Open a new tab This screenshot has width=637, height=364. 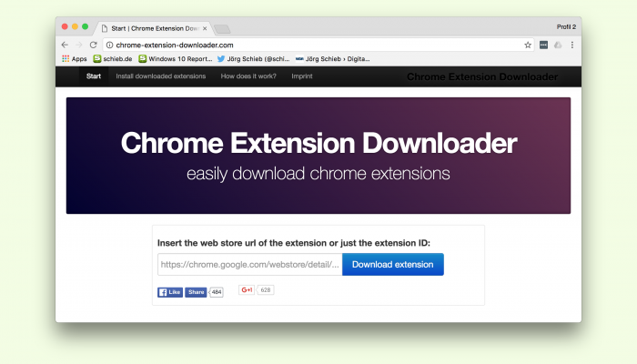tap(222, 29)
